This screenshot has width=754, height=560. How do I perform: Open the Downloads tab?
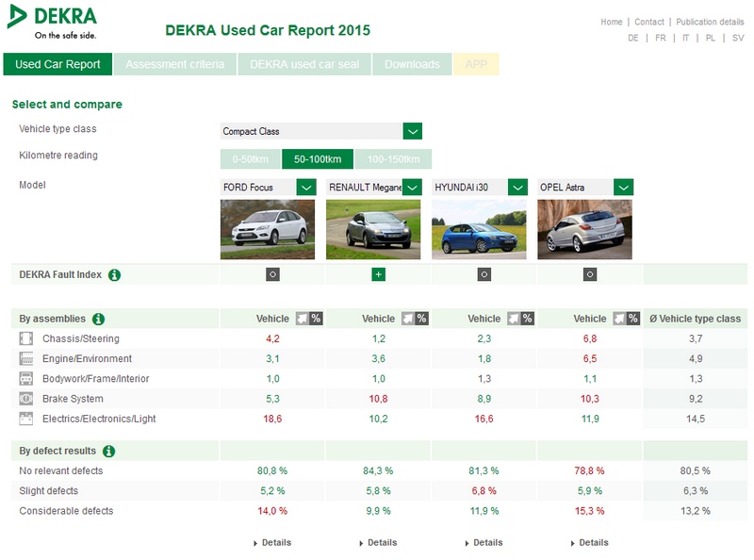point(411,64)
